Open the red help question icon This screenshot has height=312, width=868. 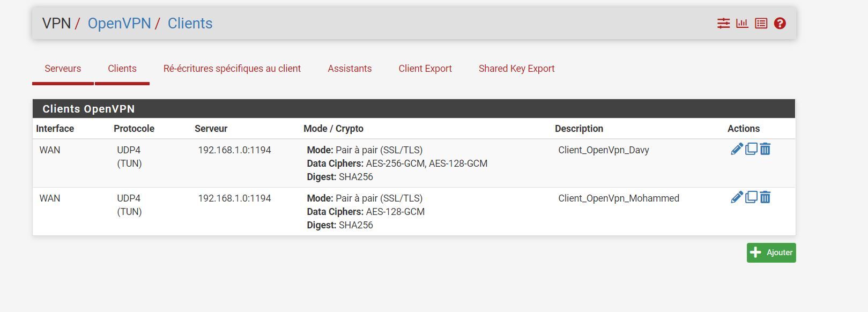(780, 24)
